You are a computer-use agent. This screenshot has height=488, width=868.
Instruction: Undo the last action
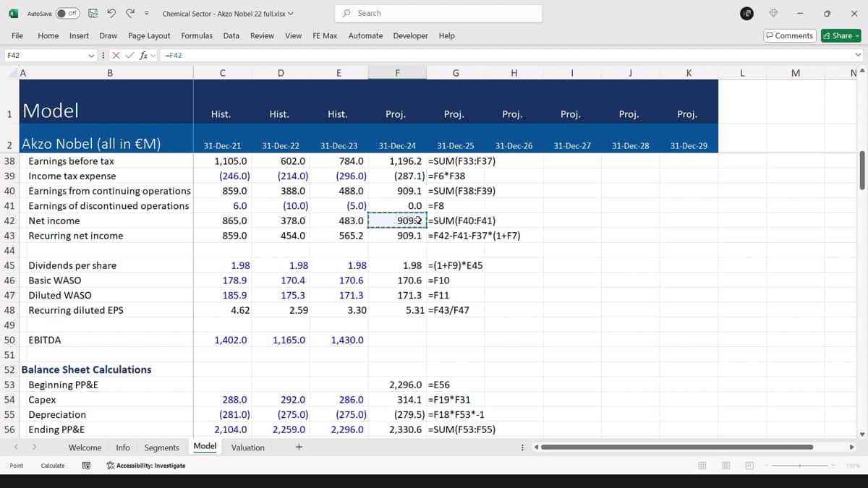point(111,13)
